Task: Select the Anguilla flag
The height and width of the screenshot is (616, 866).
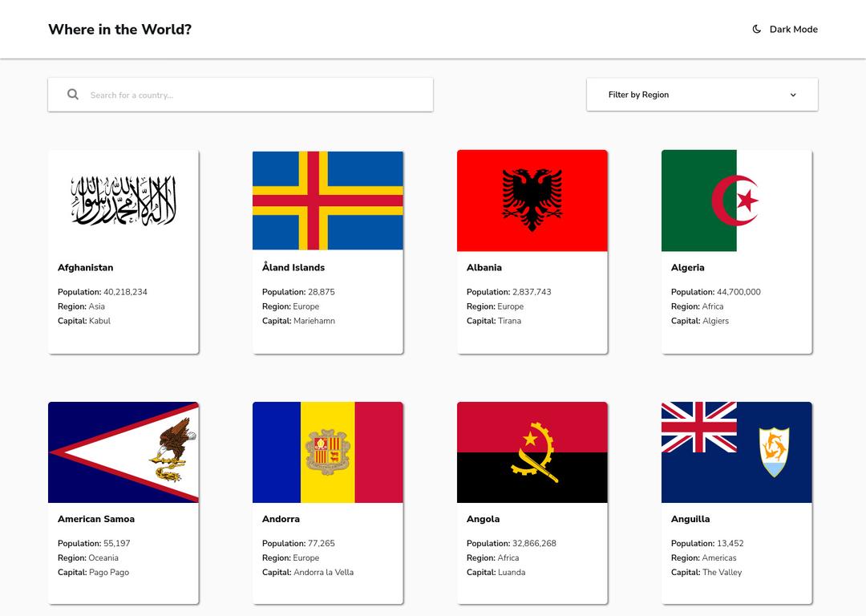Action: 737,452
